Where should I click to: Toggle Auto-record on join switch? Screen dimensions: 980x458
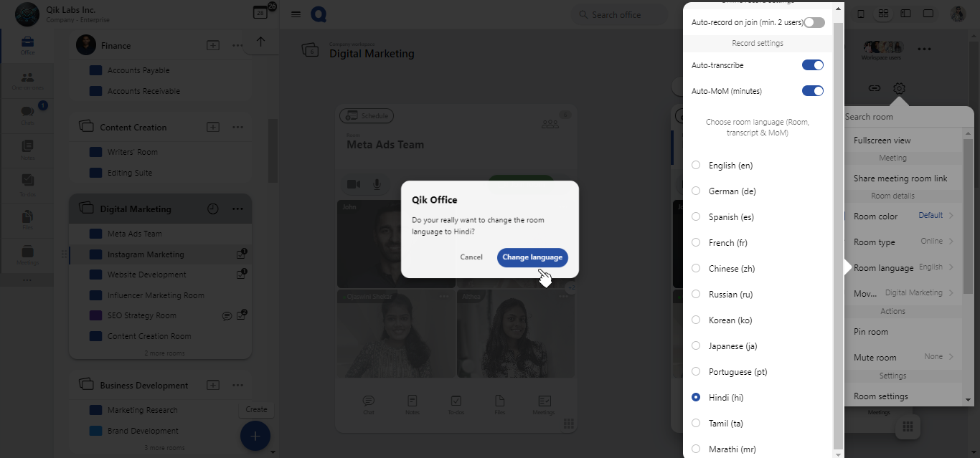point(814,23)
